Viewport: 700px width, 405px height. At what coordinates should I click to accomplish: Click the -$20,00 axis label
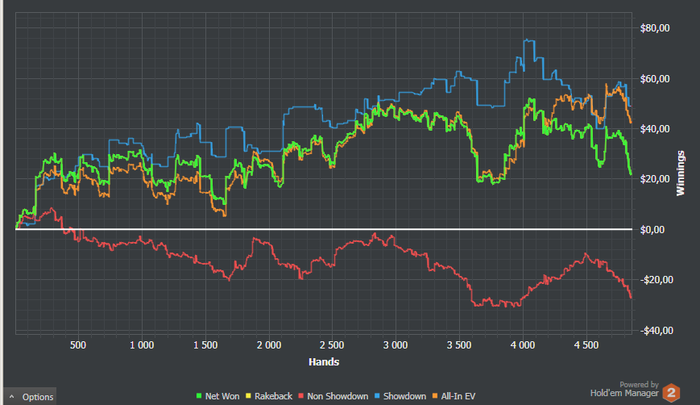click(656, 280)
